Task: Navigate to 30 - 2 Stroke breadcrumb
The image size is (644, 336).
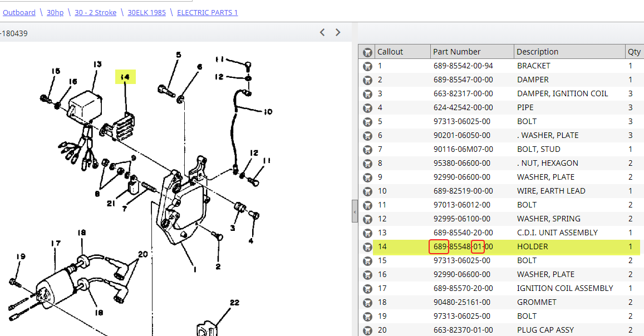Action: pyautogui.click(x=95, y=12)
